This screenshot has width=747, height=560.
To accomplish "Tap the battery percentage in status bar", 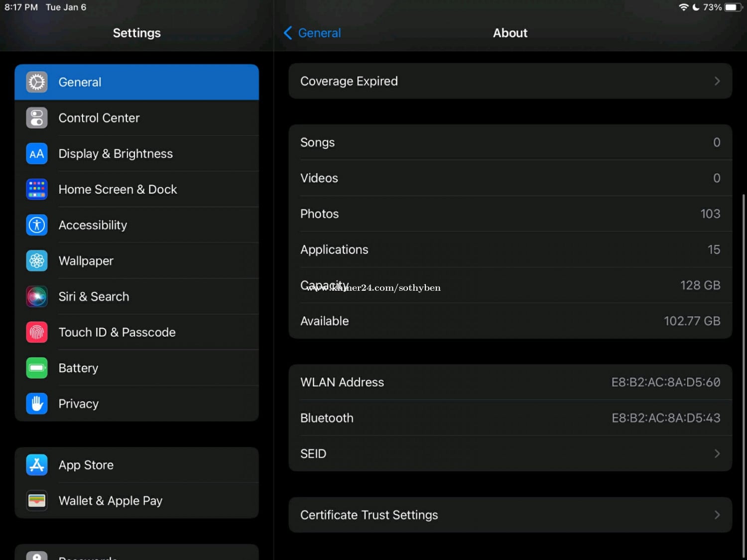I will coord(712,7).
